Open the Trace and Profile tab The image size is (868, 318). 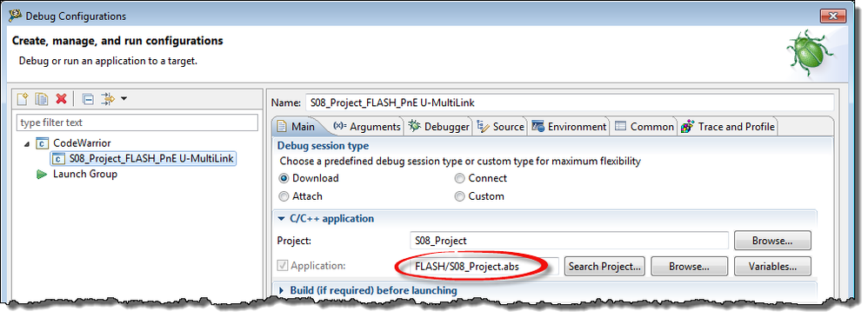728,127
